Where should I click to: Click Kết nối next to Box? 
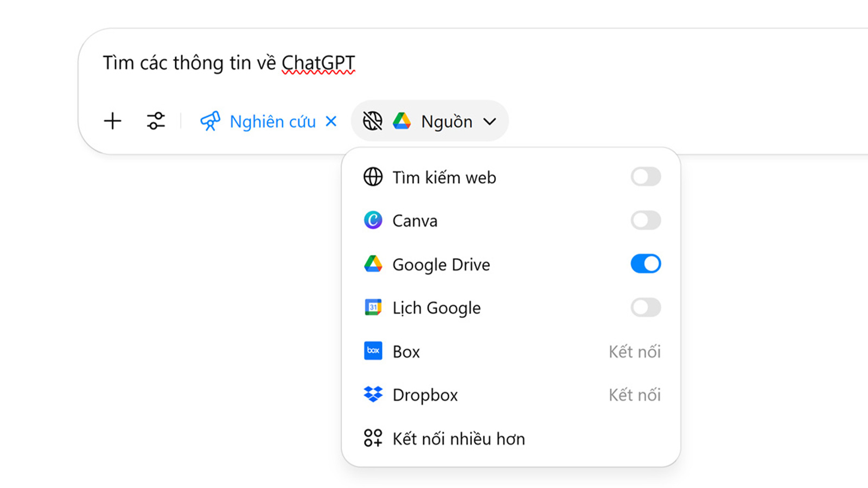634,351
